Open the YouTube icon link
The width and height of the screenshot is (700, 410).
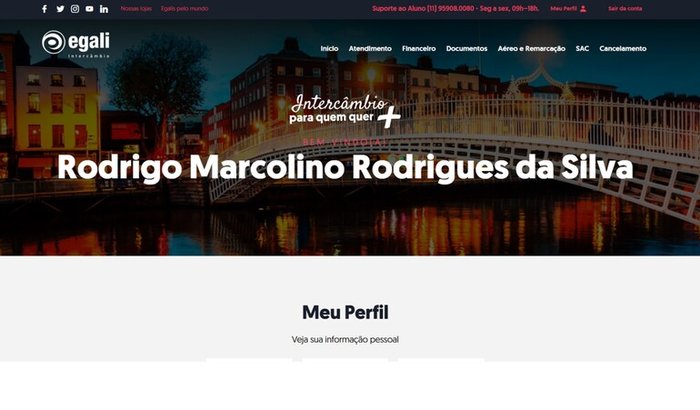point(90,9)
